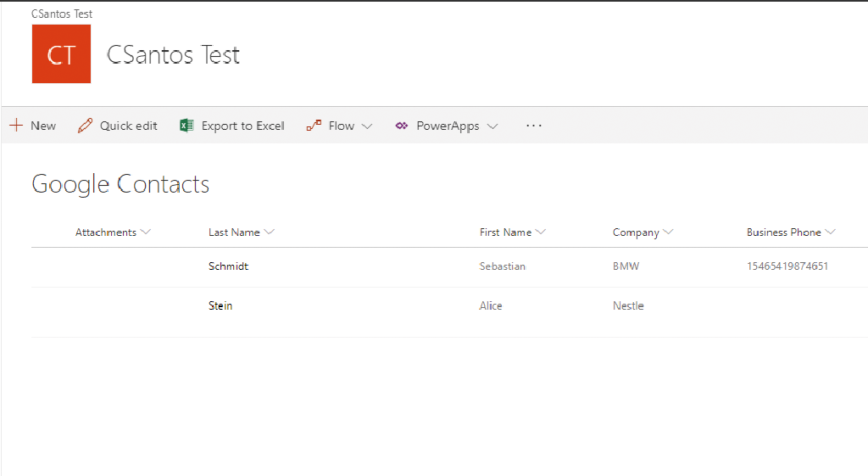Click the Excel icon in toolbar
The width and height of the screenshot is (868, 476).
(x=186, y=126)
